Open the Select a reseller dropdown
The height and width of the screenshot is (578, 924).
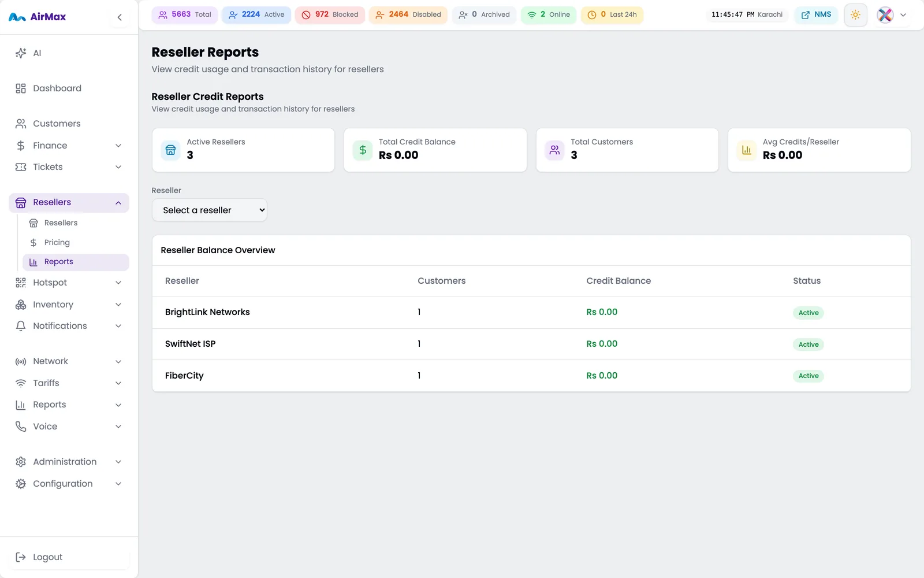click(210, 210)
